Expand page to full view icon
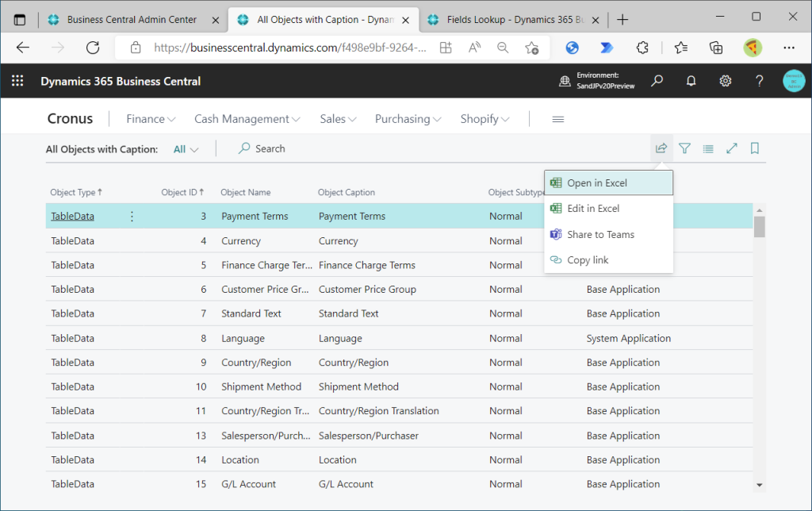 pyautogui.click(x=732, y=148)
